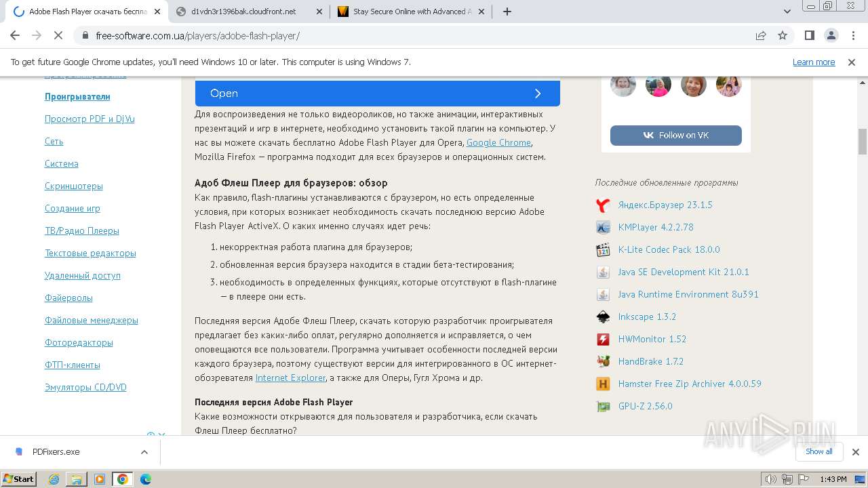Open the Windows Start menu

click(18, 479)
